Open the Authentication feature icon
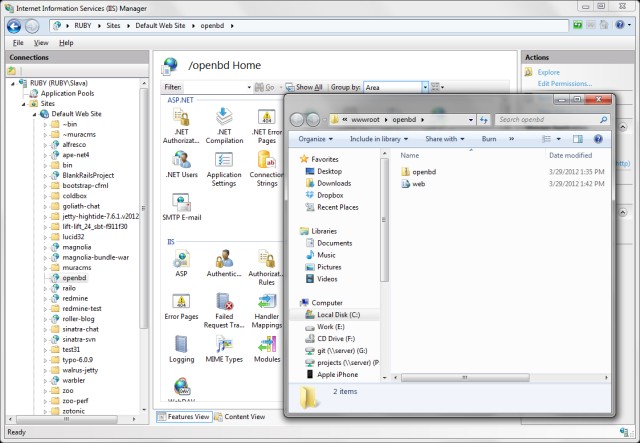The width and height of the screenshot is (640, 443). [x=224, y=263]
